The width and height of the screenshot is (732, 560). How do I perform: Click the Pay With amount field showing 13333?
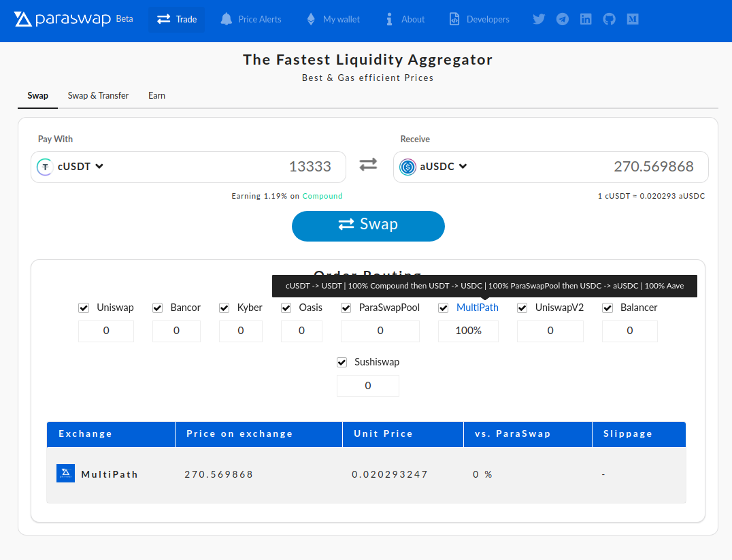pos(310,167)
